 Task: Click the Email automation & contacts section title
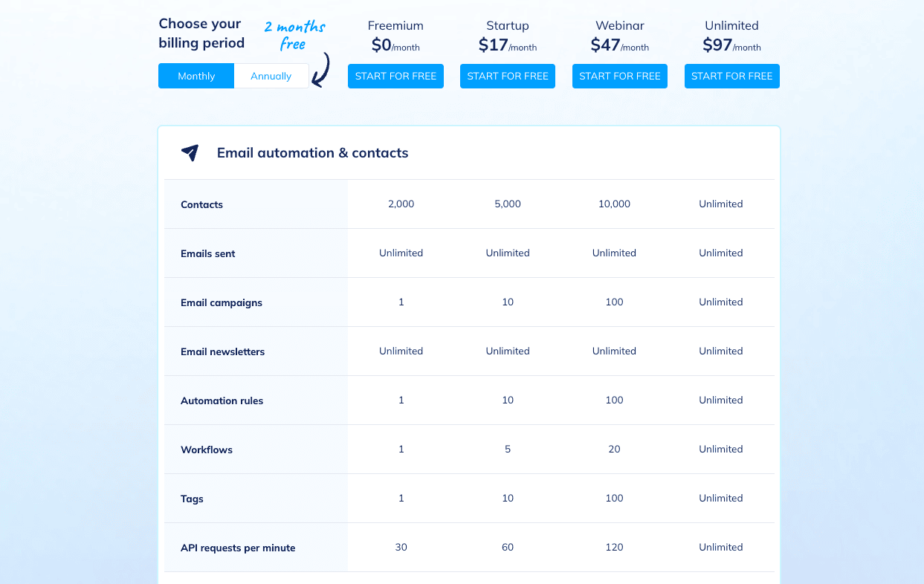[312, 152]
